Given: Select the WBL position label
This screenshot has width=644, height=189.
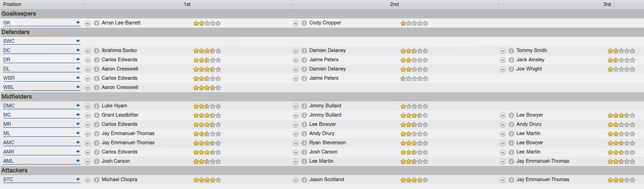Looking at the screenshot, I should pos(9,87).
